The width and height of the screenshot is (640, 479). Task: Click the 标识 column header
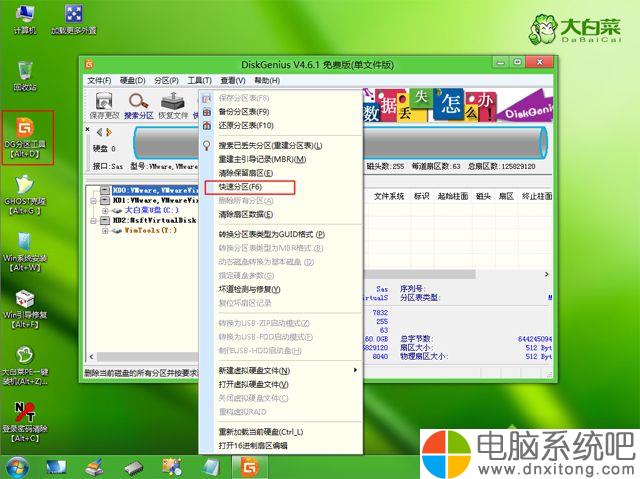click(x=421, y=196)
